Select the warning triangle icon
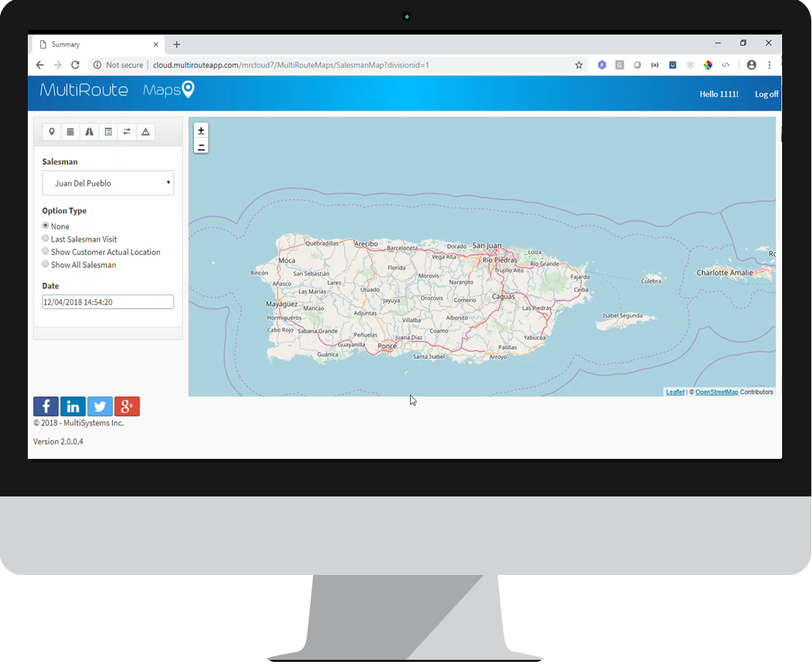 145,131
